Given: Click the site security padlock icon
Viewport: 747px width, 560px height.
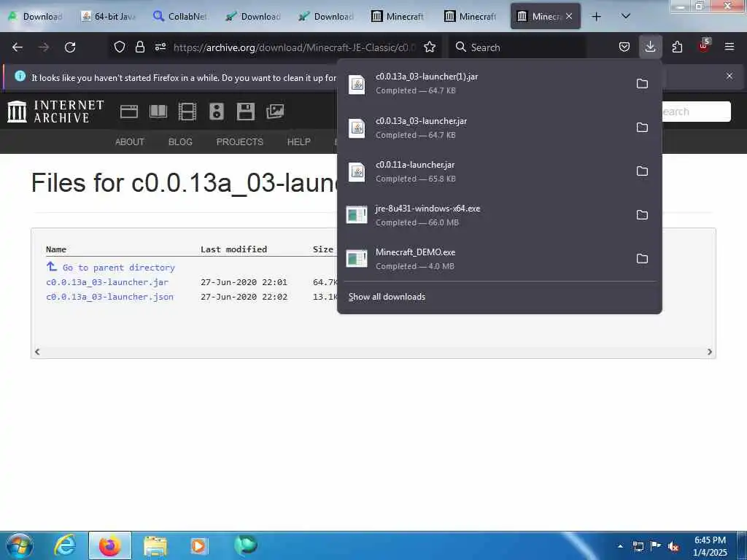Looking at the screenshot, I should pyautogui.click(x=139, y=47).
